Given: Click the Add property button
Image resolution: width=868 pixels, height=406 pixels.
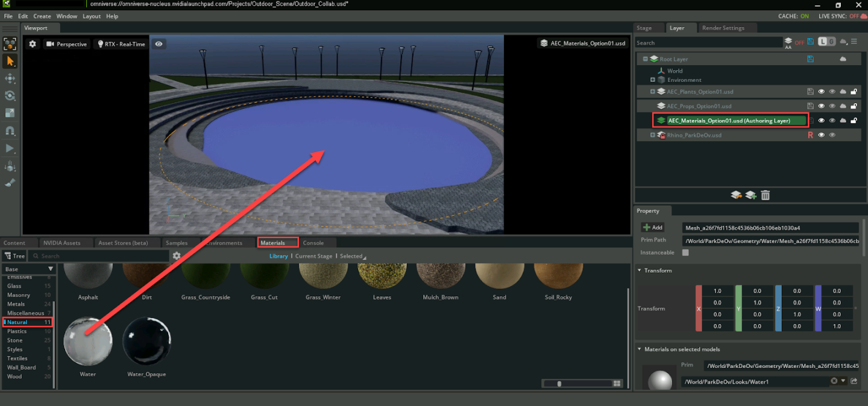Looking at the screenshot, I should click(x=653, y=227).
